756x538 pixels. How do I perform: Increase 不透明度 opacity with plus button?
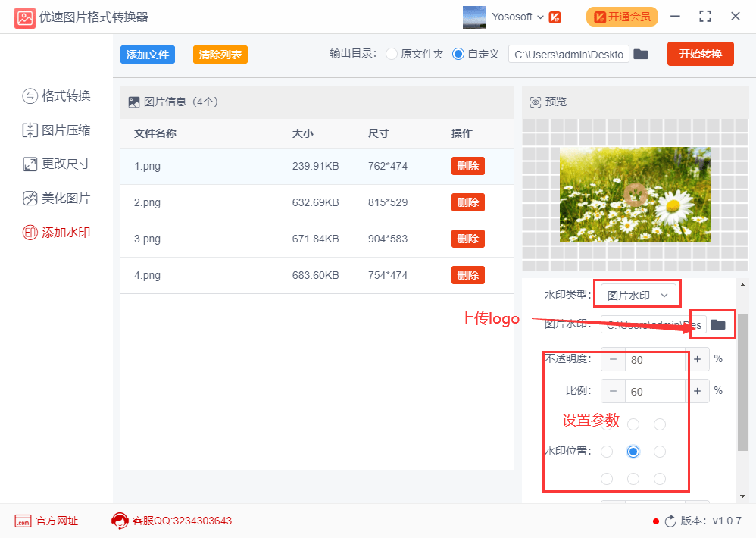[697, 359]
